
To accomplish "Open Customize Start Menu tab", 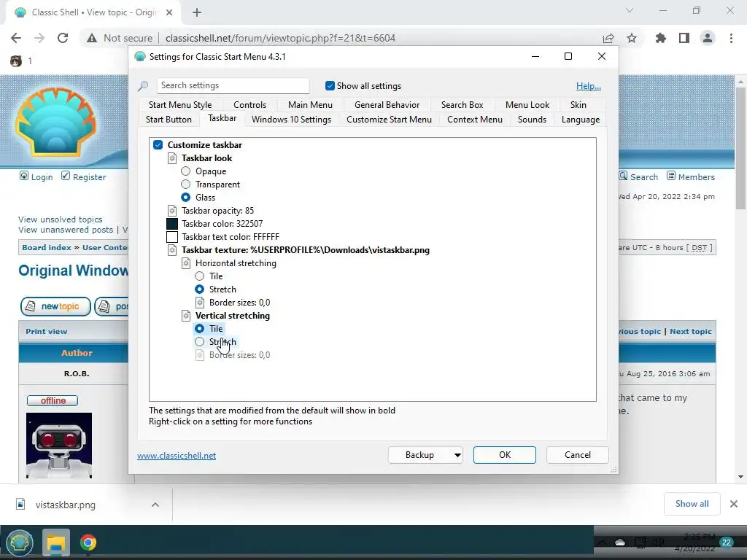I will pos(390,120).
